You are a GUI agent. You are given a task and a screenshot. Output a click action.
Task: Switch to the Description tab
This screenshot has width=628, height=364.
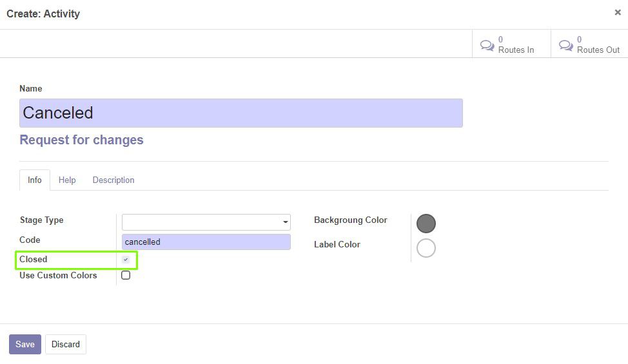113,180
